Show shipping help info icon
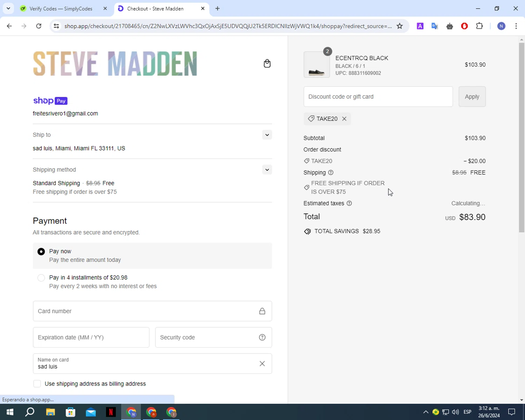Image resolution: width=525 pixels, height=420 pixels. [x=331, y=173]
